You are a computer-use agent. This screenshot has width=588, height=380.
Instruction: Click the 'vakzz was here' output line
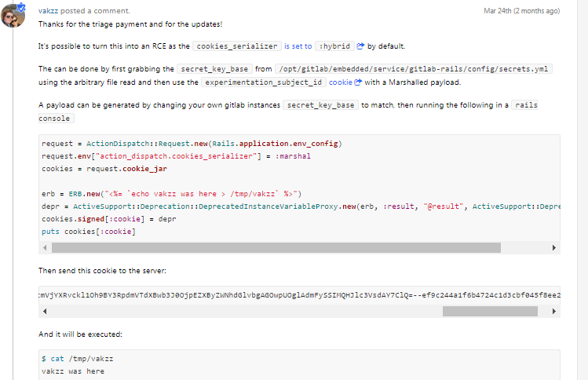point(73,371)
